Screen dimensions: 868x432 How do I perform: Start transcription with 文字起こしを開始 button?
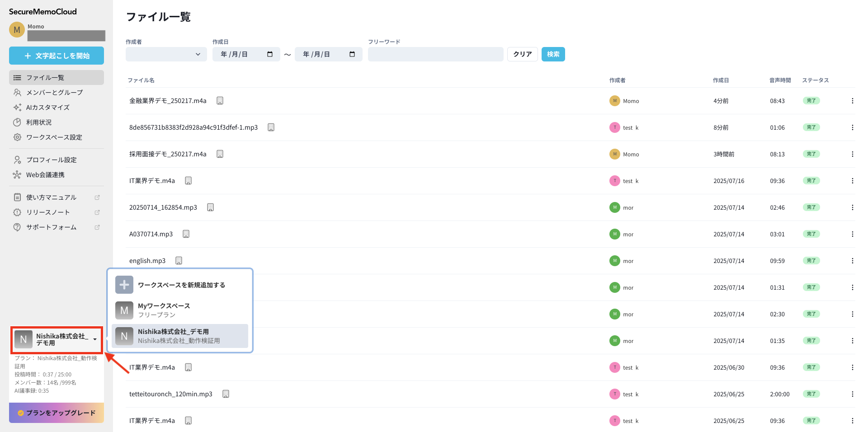[57, 56]
